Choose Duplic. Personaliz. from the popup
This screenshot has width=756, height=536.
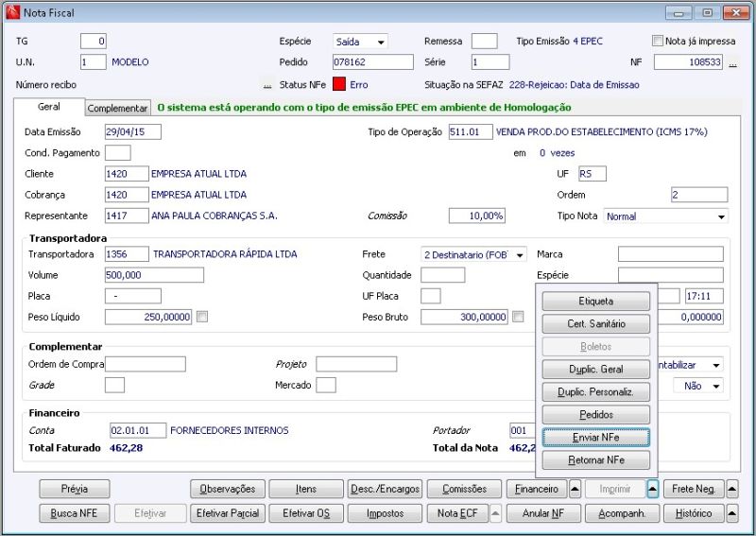tap(596, 391)
